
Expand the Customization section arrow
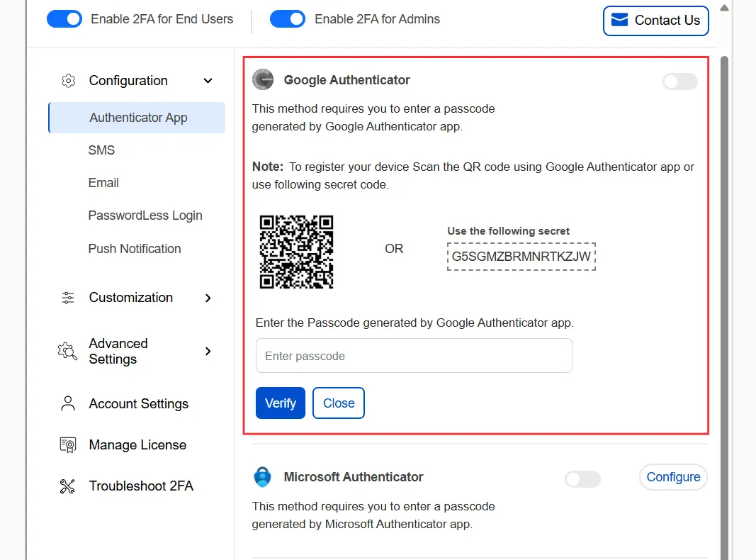coord(208,298)
